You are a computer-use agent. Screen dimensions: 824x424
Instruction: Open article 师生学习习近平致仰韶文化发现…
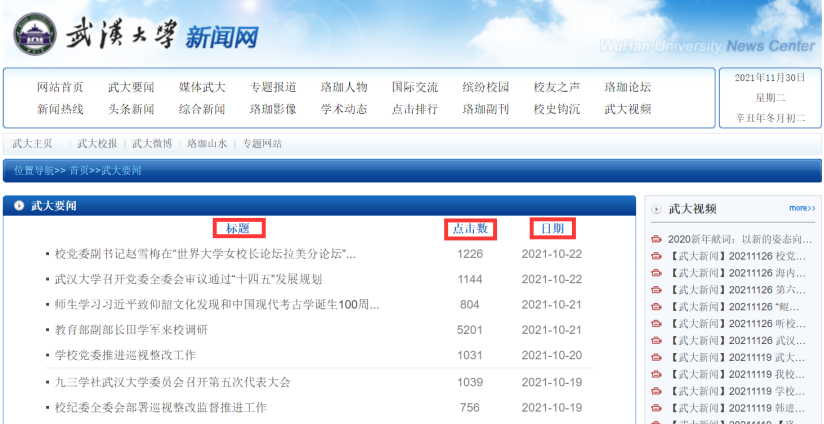[x=217, y=305]
